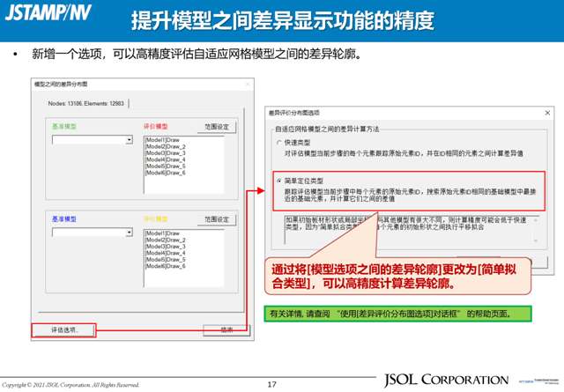Click the JSOL Corporation logo
This screenshot has height=392, width=564.
point(442,381)
